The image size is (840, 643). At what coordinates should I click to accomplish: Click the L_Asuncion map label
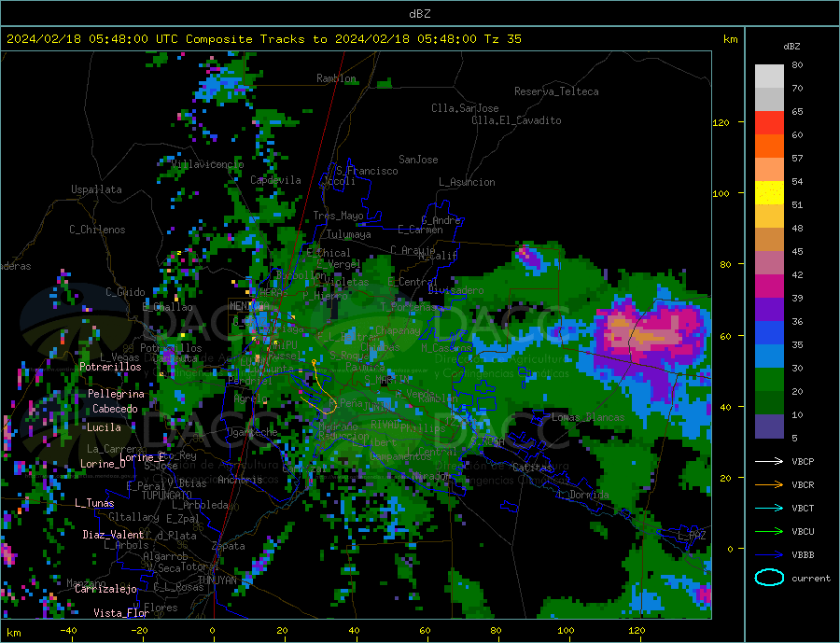tap(467, 182)
